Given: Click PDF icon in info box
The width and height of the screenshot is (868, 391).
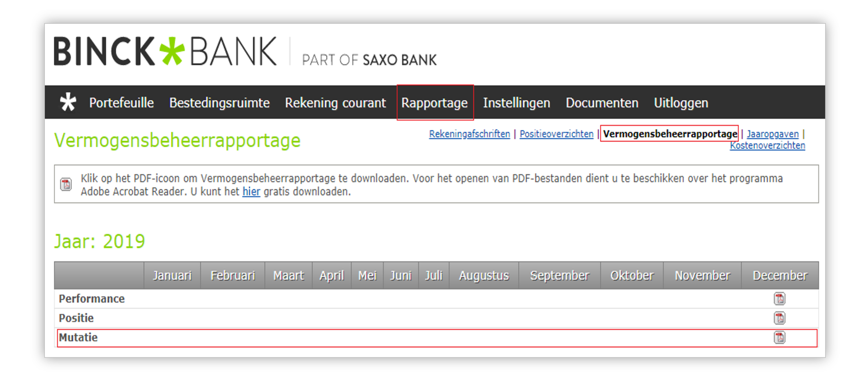Looking at the screenshot, I should pyautogui.click(x=66, y=184).
